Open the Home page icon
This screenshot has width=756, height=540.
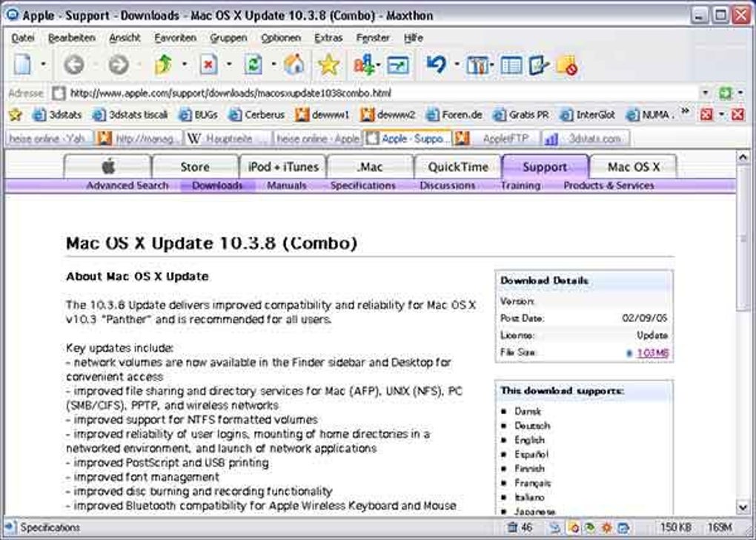click(x=294, y=65)
